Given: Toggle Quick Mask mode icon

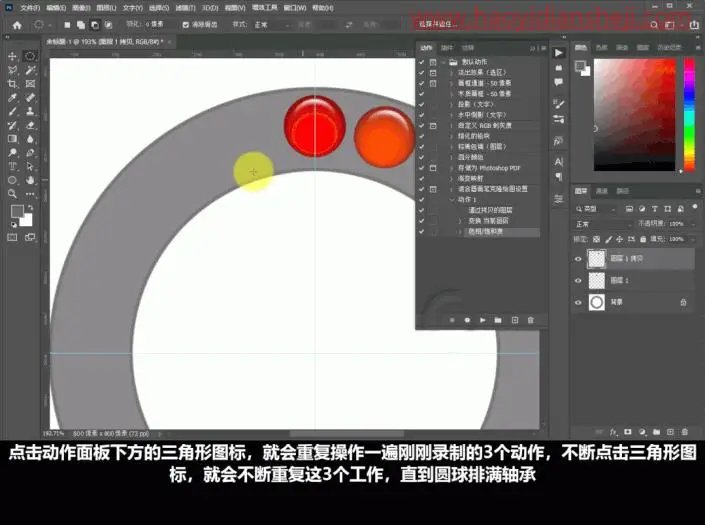Looking at the screenshot, I should (x=12, y=237).
